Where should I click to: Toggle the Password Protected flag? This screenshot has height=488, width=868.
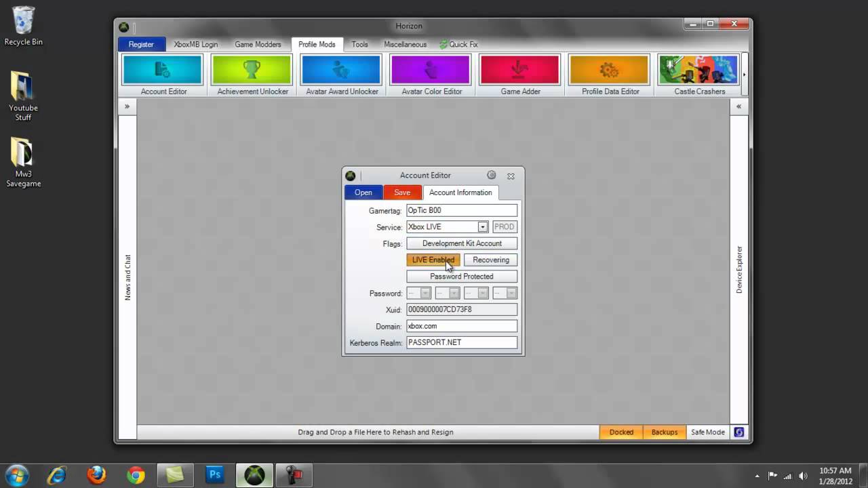click(x=462, y=277)
